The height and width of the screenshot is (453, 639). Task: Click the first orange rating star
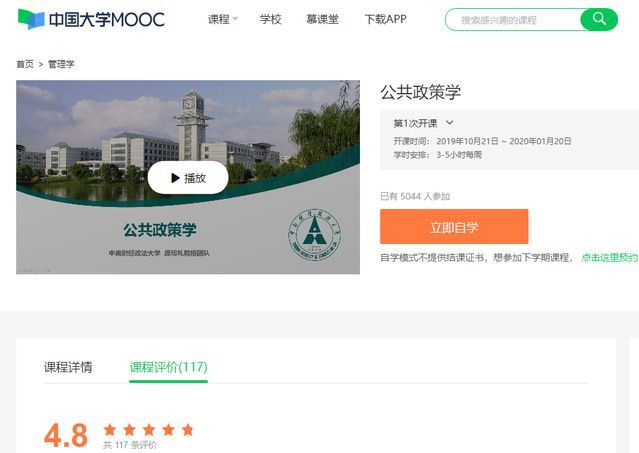tap(110, 430)
